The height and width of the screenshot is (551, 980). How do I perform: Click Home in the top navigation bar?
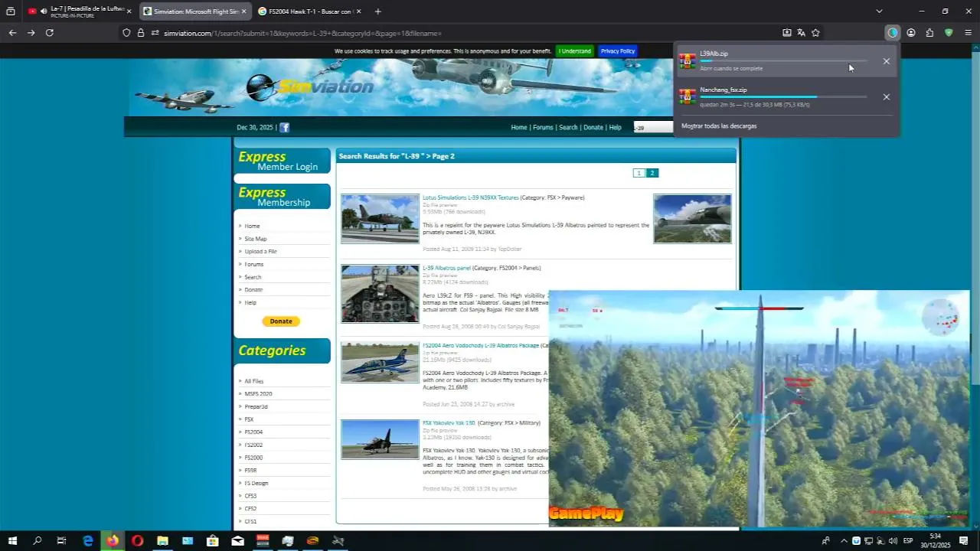pos(519,128)
